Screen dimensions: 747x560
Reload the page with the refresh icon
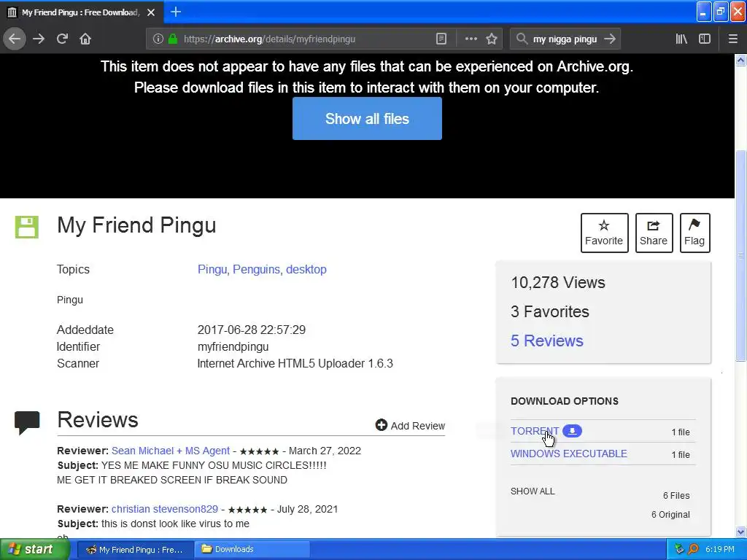(63, 39)
